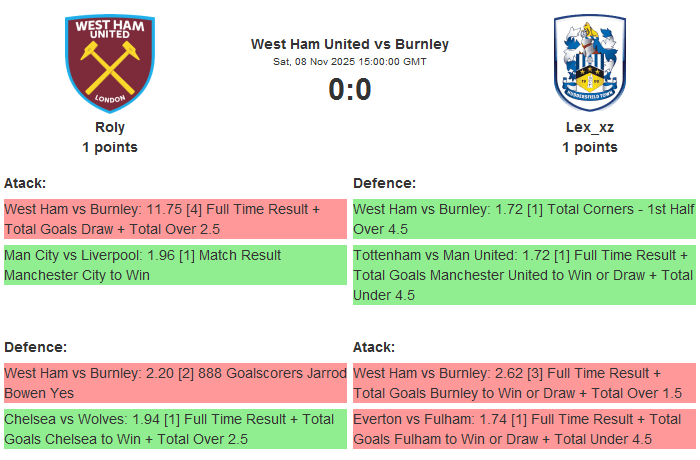Open the Everton vs Fulham bet
Screen dimensions: 700x460
point(523,429)
